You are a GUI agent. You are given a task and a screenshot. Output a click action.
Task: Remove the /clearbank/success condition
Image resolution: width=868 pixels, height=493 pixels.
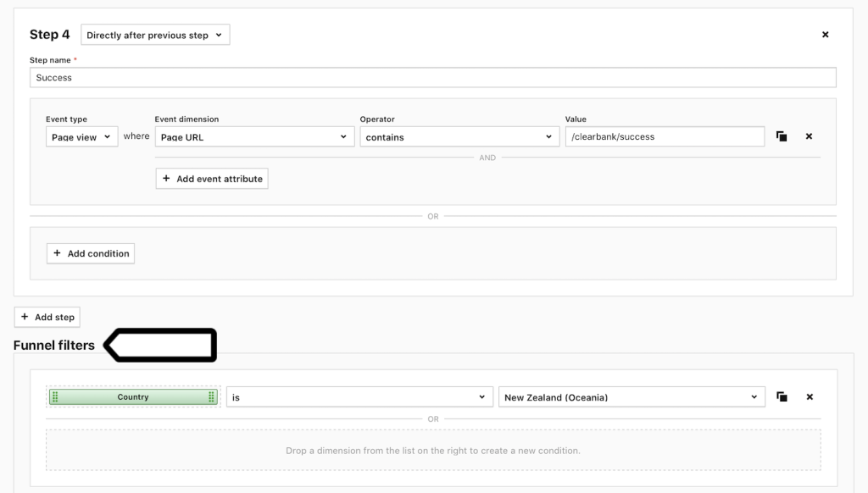(809, 136)
